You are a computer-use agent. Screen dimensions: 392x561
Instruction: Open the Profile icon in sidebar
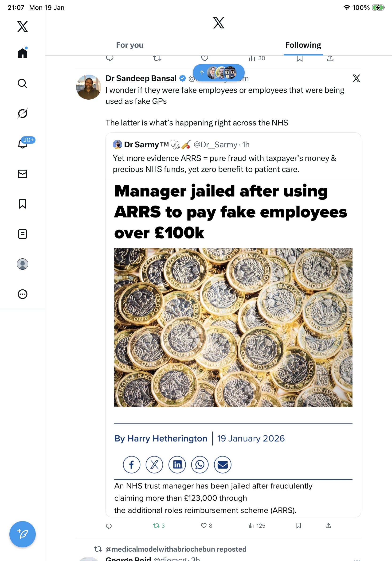[x=23, y=264]
